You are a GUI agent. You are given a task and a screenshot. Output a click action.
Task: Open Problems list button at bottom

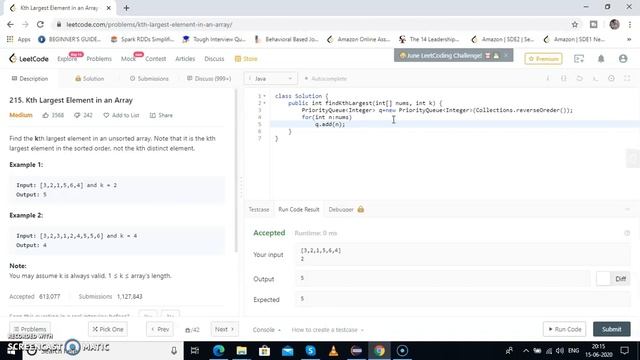30,329
